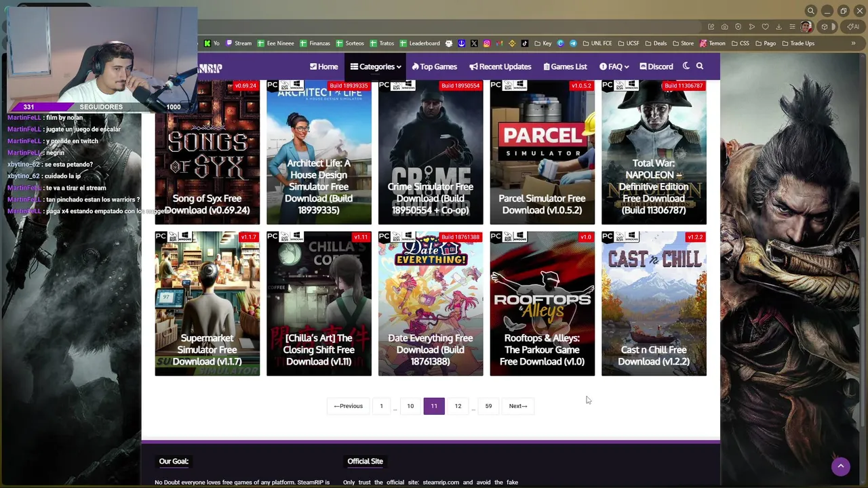Open the ghost icon bookmark
Viewport: 868px width, 488px height.
(449, 43)
